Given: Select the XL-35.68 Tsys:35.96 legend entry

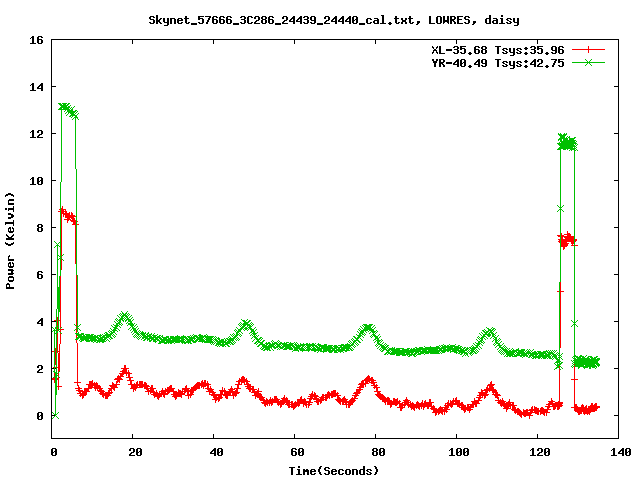Looking at the screenshot, I should click(498, 50).
